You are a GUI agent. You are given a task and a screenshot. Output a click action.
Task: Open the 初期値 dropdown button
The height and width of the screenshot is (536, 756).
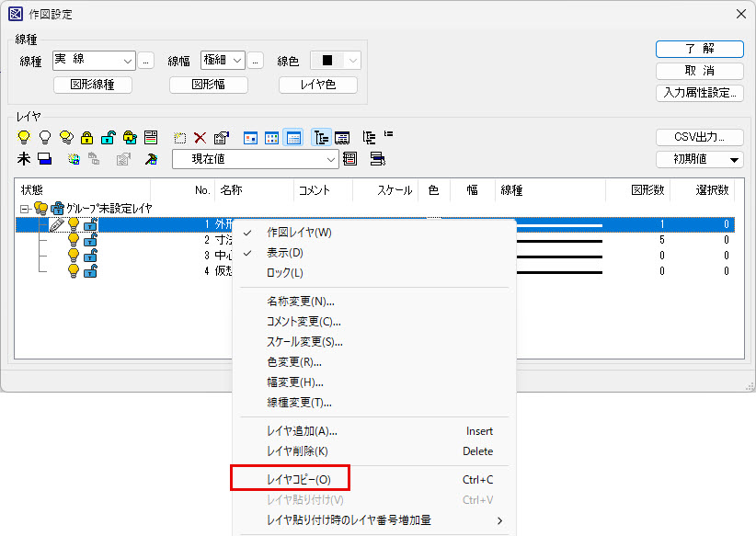click(700, 160)
